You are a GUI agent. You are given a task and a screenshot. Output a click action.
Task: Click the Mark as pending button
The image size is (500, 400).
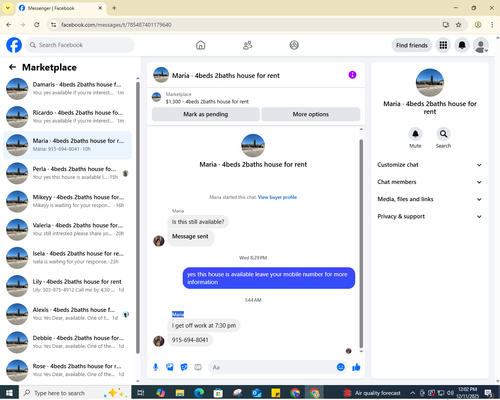click(206, 114)
